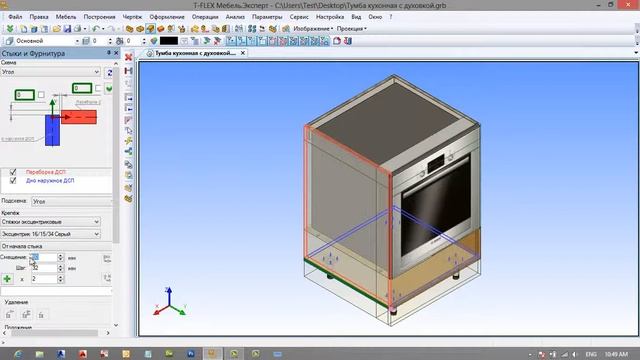The width and height of the screenshot is (640, 360).
Task: Open the Стяжки эксцентриковые fastener type dropdown
Action: click(51, 222)
